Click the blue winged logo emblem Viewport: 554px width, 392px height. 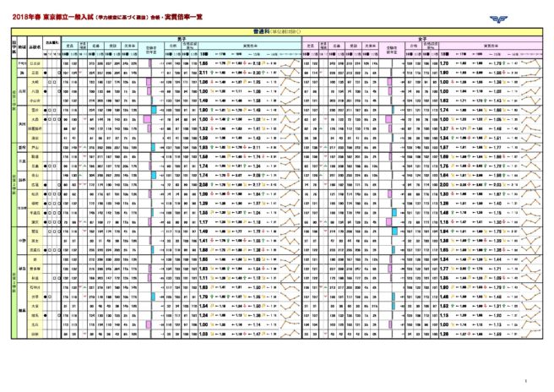tap(498, 19)
